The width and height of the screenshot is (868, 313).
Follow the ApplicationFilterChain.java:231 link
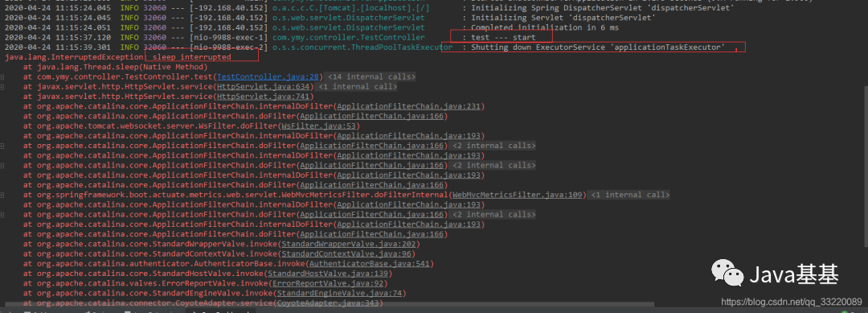click(408, 106)
